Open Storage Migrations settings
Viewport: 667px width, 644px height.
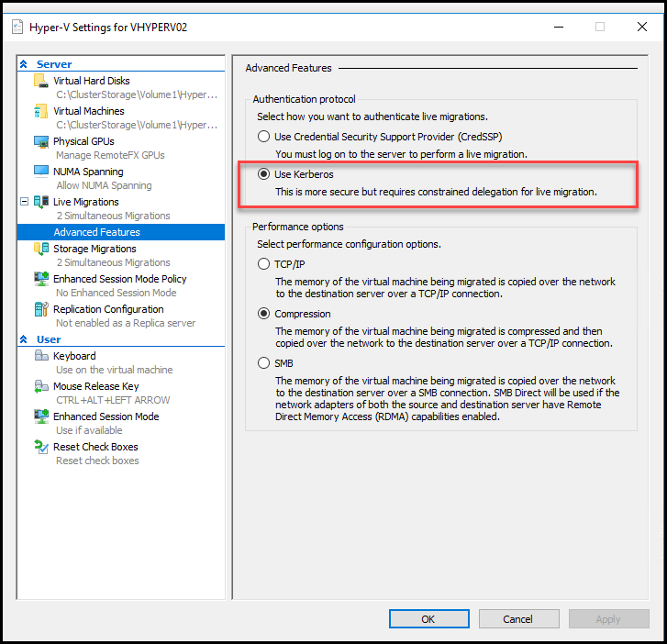click(94, 249)
